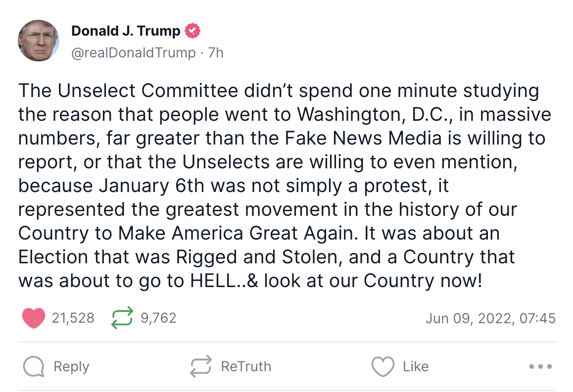573x392 pixels.
Task: Click the red heart icon beside 21,528
Action: coord(34,318)
